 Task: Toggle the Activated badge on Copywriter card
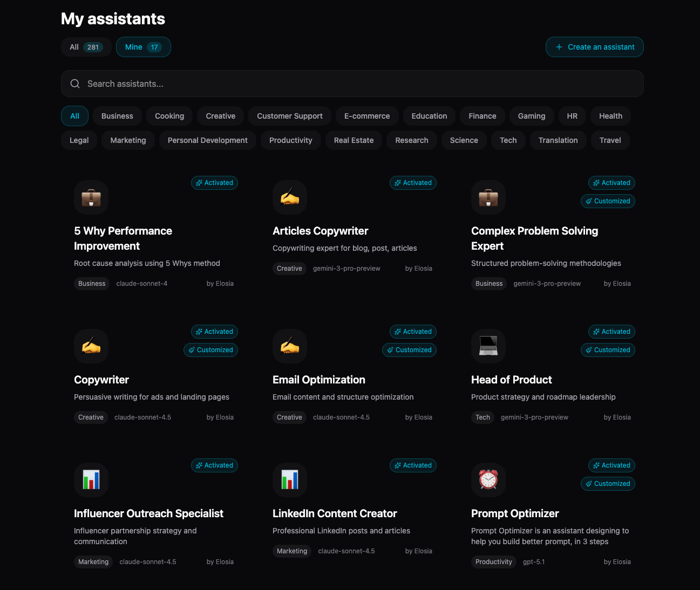pos(214,332)
